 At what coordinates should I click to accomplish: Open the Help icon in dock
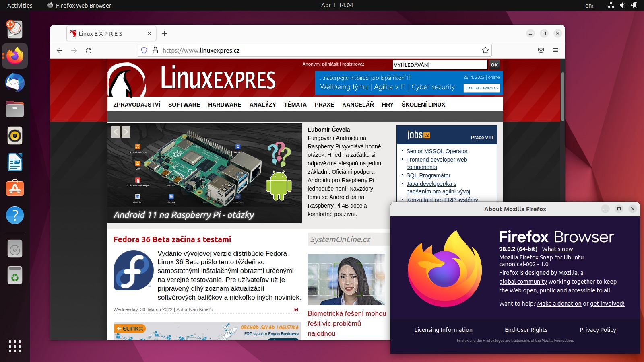(15, 215)
